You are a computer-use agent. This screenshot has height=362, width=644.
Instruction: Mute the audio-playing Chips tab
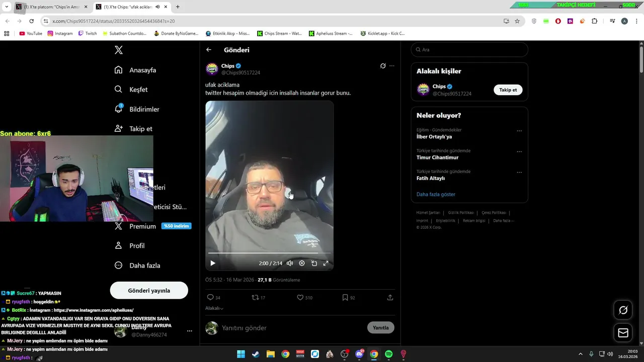click(157, 7)
